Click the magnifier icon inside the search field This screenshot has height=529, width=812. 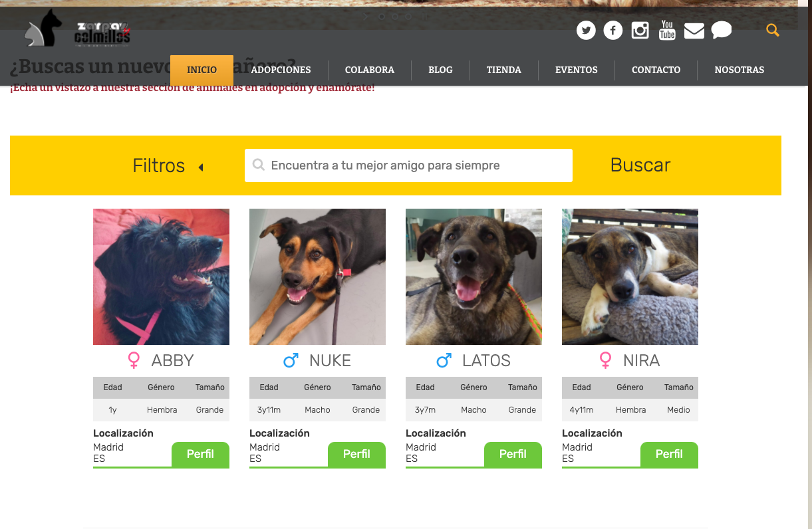pyautogui.click(x=259, y=165)
